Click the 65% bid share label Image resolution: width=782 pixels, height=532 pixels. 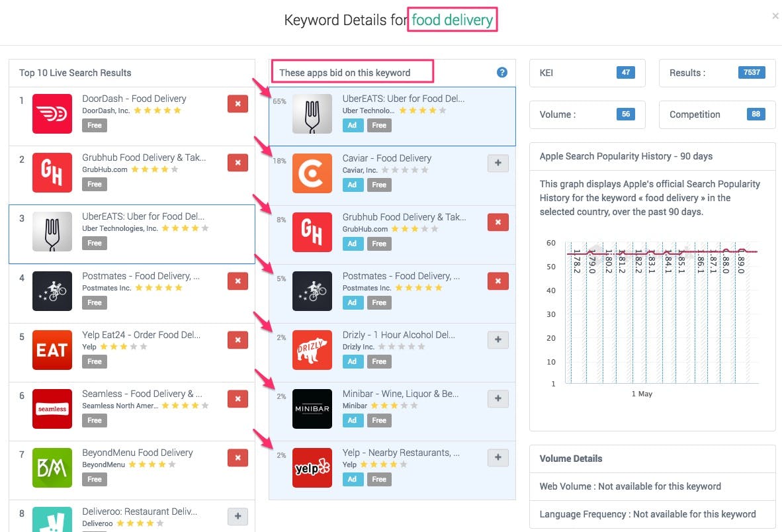tap(279, 101)
